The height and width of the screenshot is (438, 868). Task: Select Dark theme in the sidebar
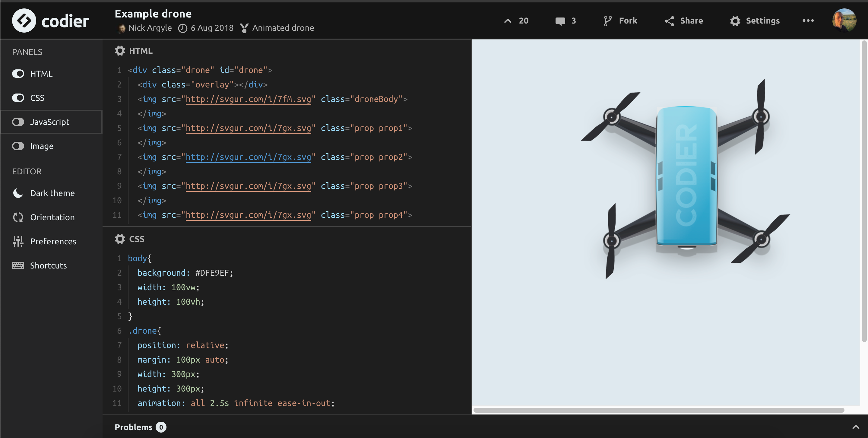52,193
